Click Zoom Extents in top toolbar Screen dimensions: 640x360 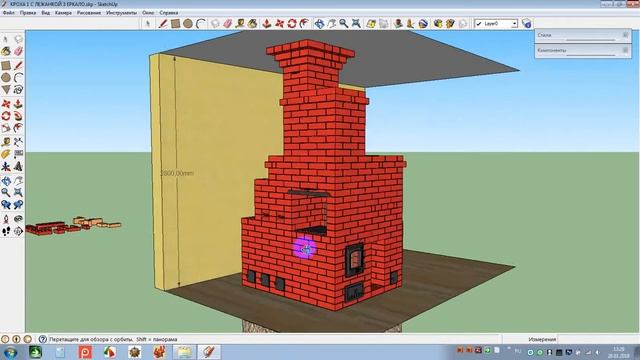(x=356, y=24)
